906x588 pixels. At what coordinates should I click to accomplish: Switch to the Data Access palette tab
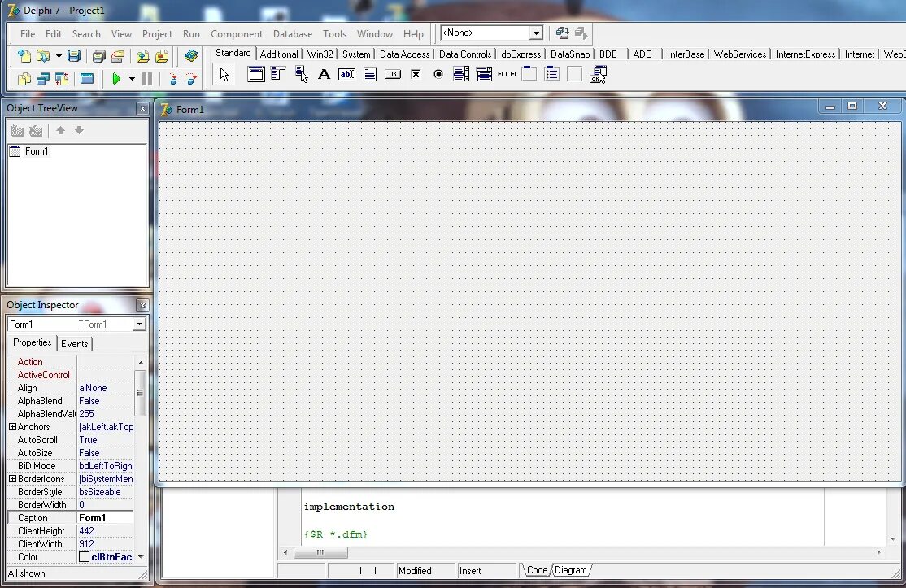tap(404, 54)
